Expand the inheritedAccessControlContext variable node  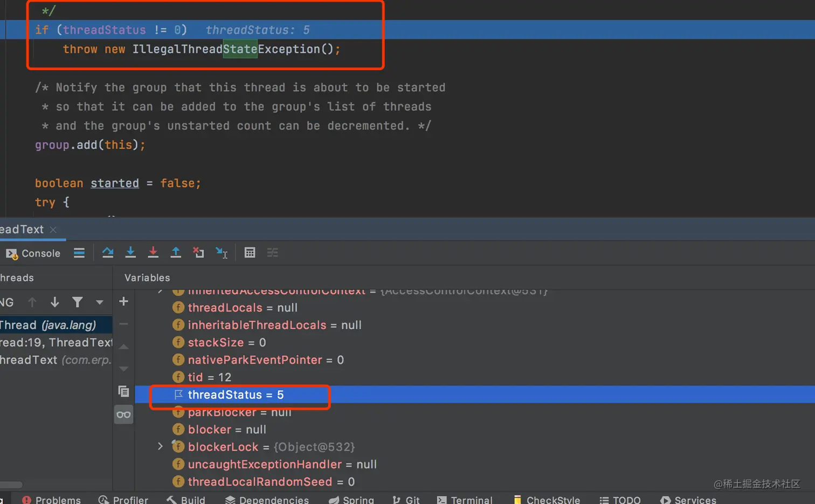point(160,291)
